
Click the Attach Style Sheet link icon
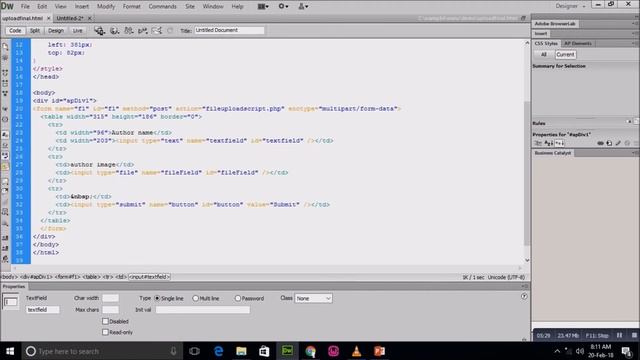[x=600, y=143]
